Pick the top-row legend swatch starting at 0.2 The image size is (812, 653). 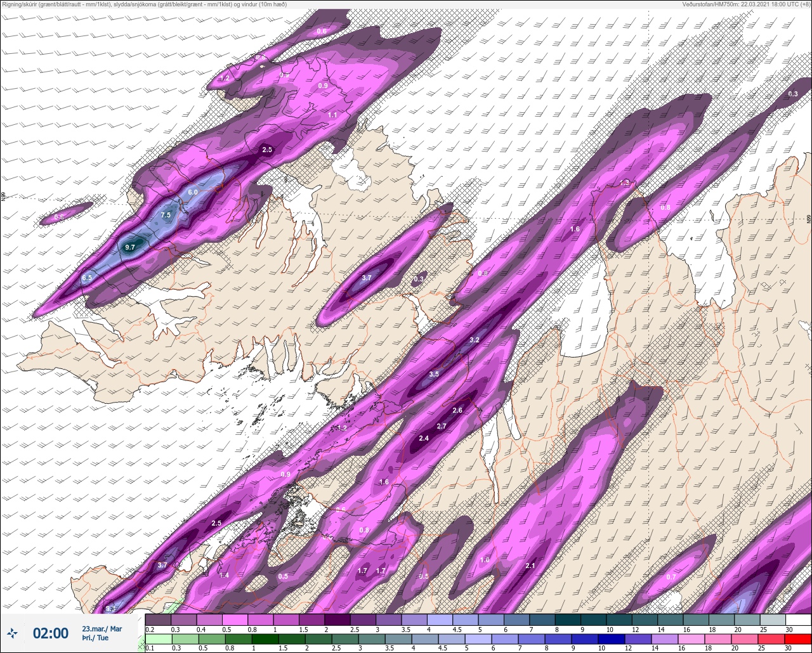[x=158, y=619]
